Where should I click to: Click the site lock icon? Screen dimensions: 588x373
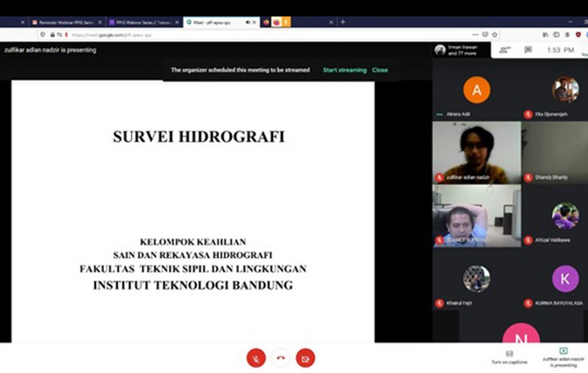pyautogui.click(x=52, y=35)
